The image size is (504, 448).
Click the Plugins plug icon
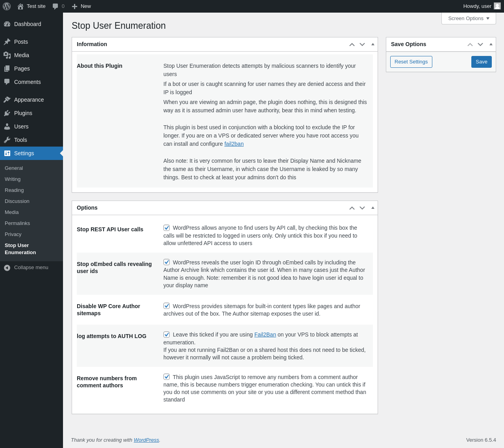[7, 113]
